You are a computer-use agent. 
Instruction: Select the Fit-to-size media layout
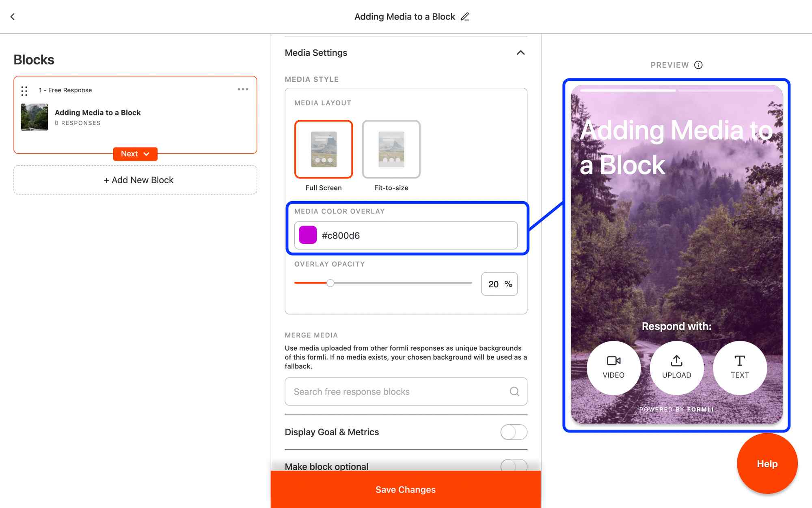(391, 149)
